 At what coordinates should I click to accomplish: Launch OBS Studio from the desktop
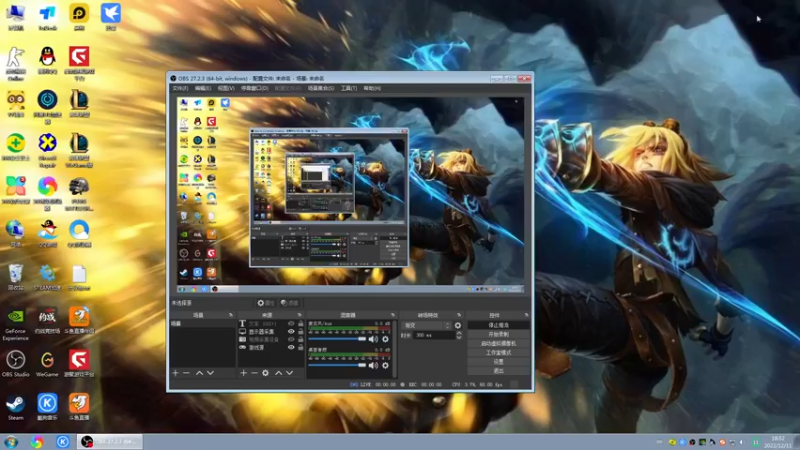[x=15, y=363]
